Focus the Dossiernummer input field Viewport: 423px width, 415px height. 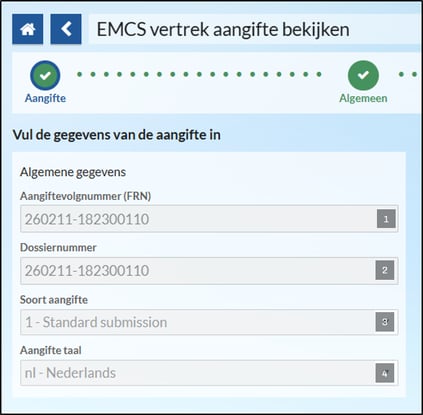(x=209, y=270)
